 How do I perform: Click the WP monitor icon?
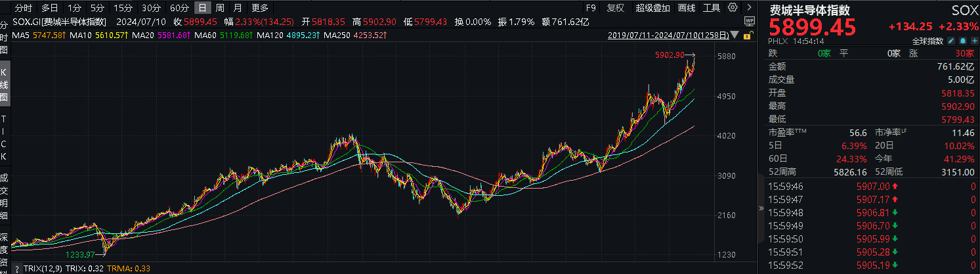coord(750,21)
